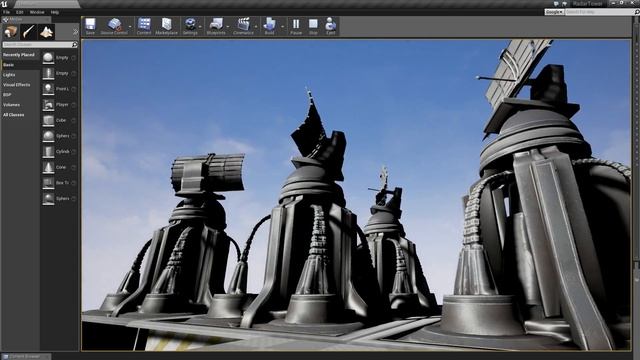
Task: Open the chat bubble icon in title bar
Action: coord(556,4)
